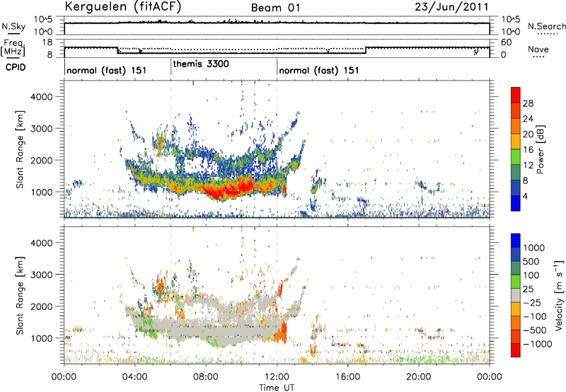Select the 'N.Search' legend label
Screen dimensions: 566x392
546,26
